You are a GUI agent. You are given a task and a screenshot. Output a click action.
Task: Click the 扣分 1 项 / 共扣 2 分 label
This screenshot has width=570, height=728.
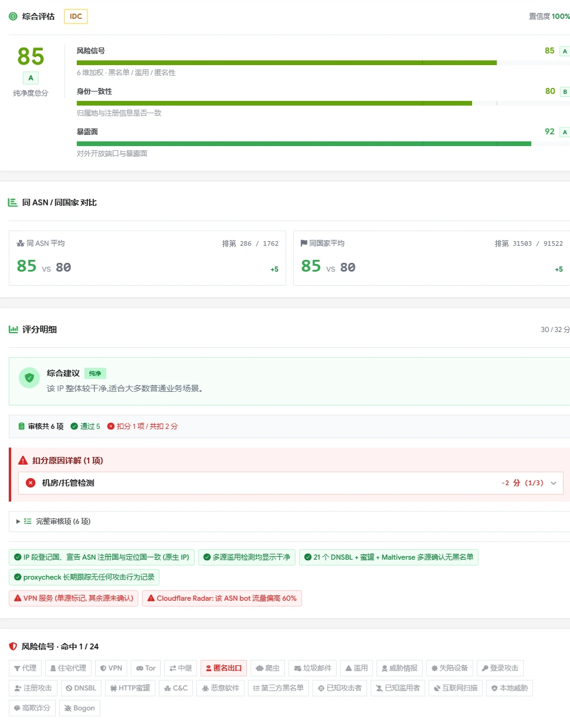pos(142,426)
